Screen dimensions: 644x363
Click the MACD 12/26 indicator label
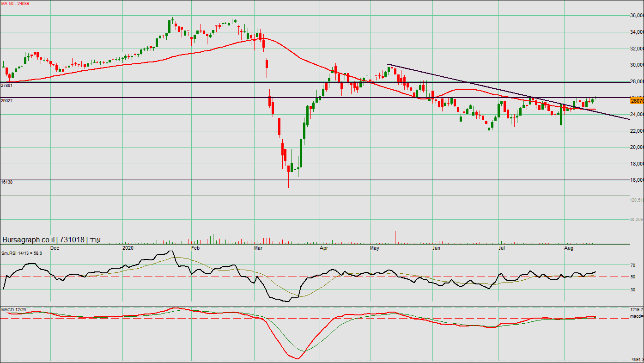[x=13, y=309]
